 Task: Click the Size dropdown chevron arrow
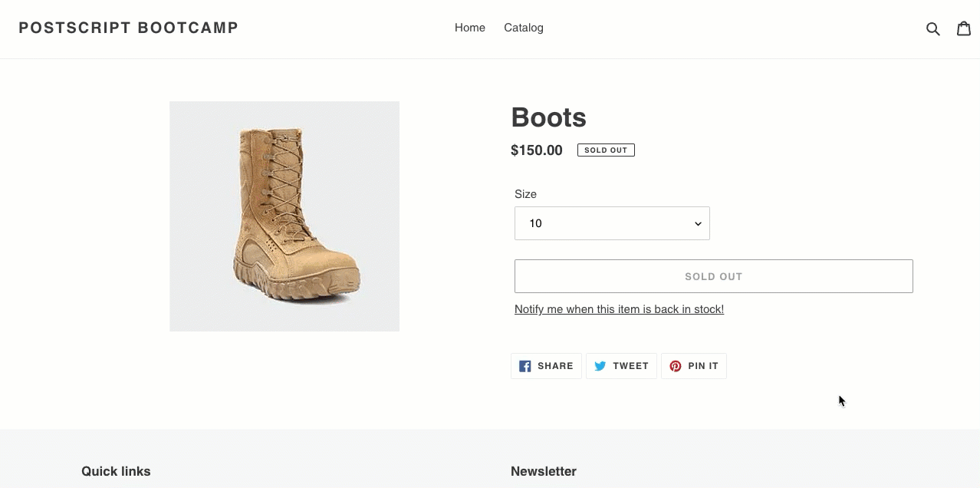tap(698, 224)
